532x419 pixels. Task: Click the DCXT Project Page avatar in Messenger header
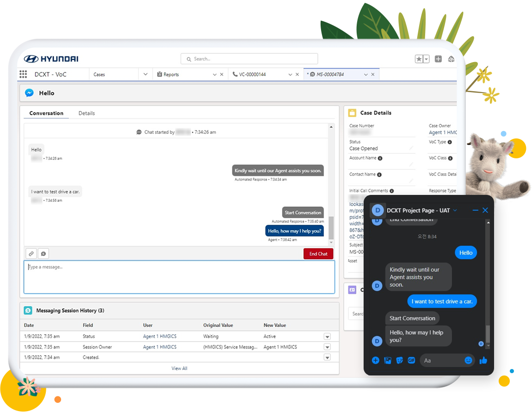click(x=377, y=210)
